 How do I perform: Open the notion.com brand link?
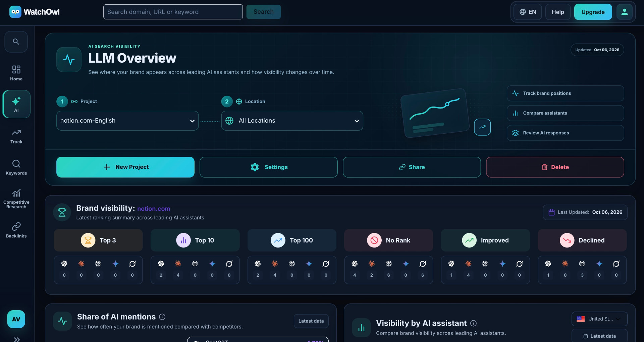coord(154,209)
